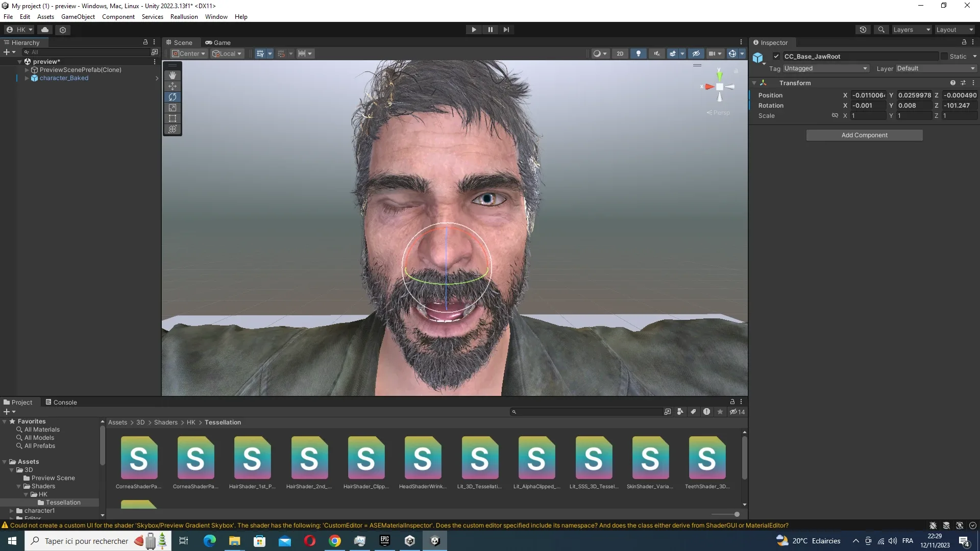This screenshot has width=980, height=551.
Task: Open the Reallusion menu
Action: (x=184, y=17)
